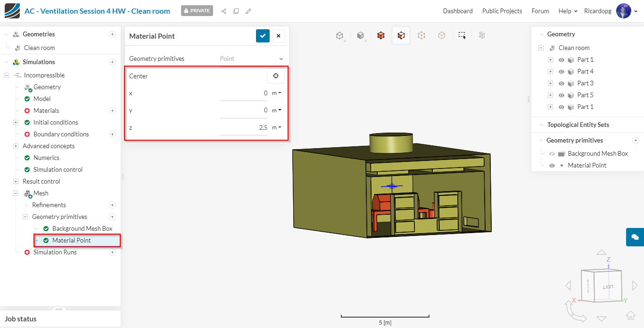
Task: Expand Part 3 in geometry tree
Action: point(550,83)
